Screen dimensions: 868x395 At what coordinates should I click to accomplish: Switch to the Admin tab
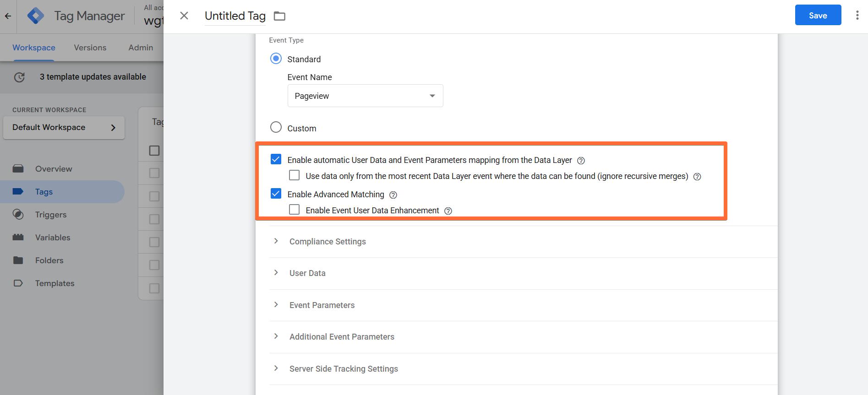[x=141, y=48]
